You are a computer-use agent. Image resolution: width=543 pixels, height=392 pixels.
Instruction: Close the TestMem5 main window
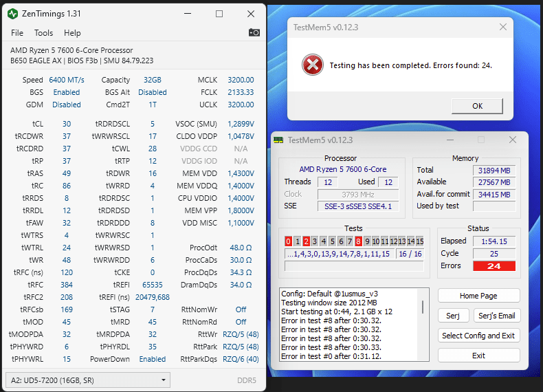click(513, 140)
